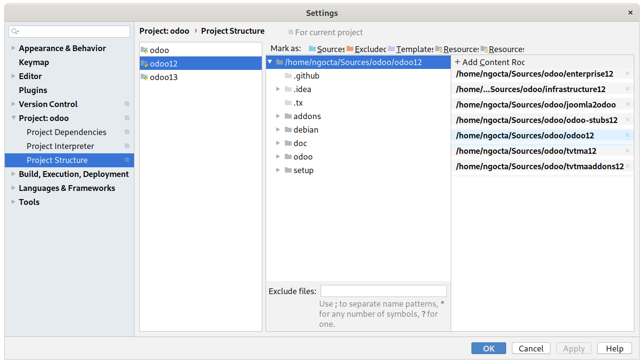Click Add Content Root

489,62
